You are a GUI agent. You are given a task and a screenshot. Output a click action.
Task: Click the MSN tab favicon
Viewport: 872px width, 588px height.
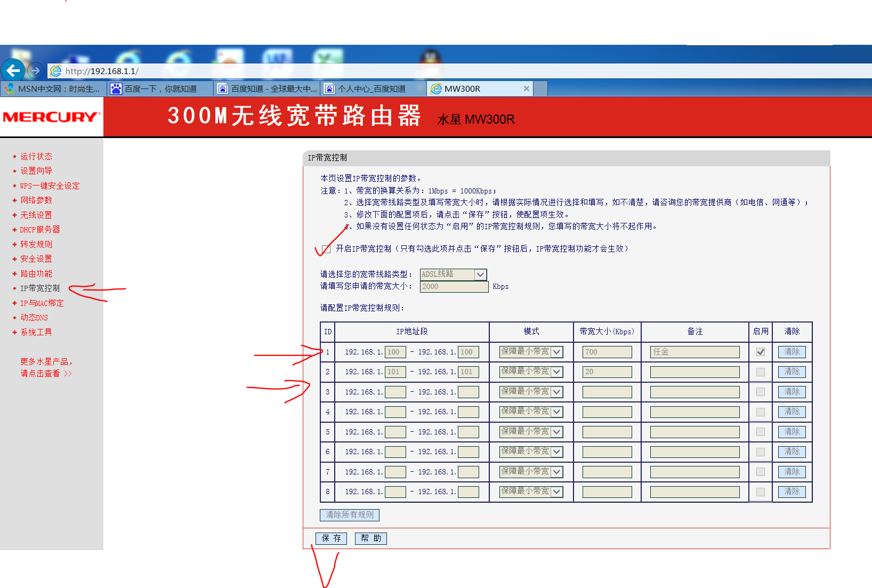tap(9, 88)
